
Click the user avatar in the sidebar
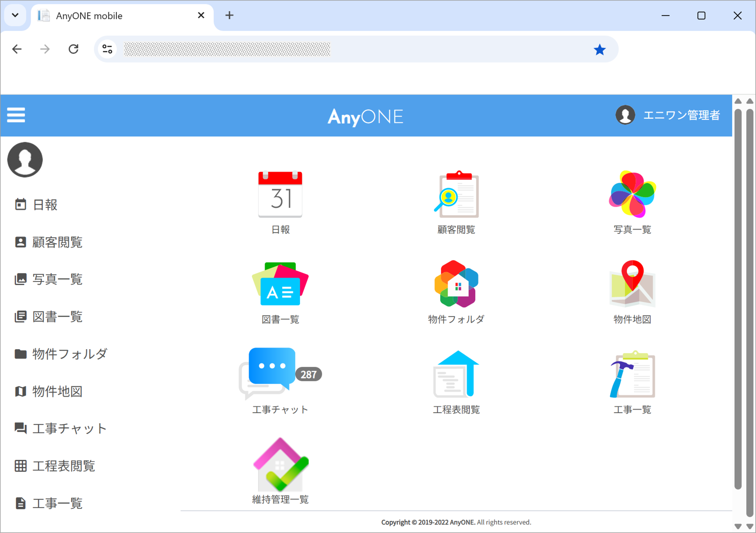click(x=25, y=159)
